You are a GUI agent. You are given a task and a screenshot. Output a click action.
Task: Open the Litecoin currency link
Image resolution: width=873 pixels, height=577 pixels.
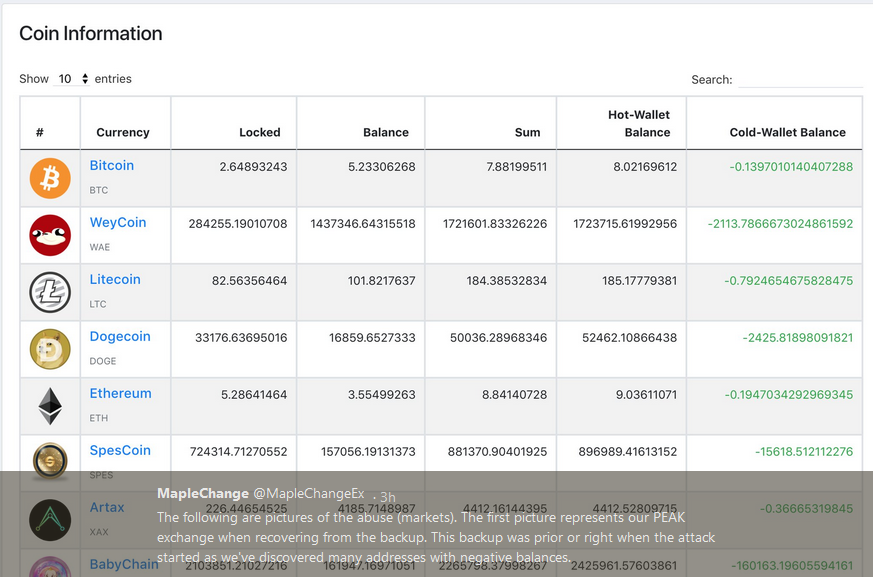click(115, 280)
